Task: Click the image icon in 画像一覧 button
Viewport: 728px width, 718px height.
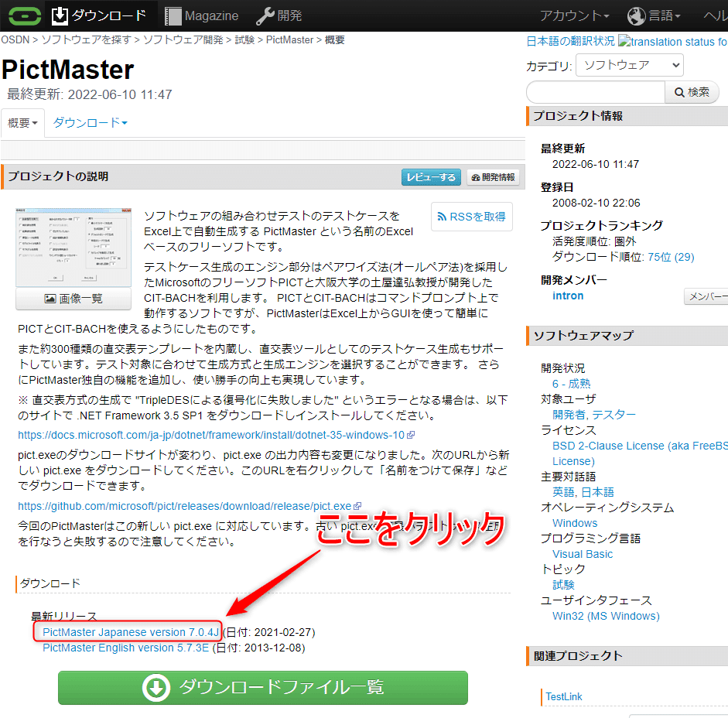Action: tap(50, 299)
